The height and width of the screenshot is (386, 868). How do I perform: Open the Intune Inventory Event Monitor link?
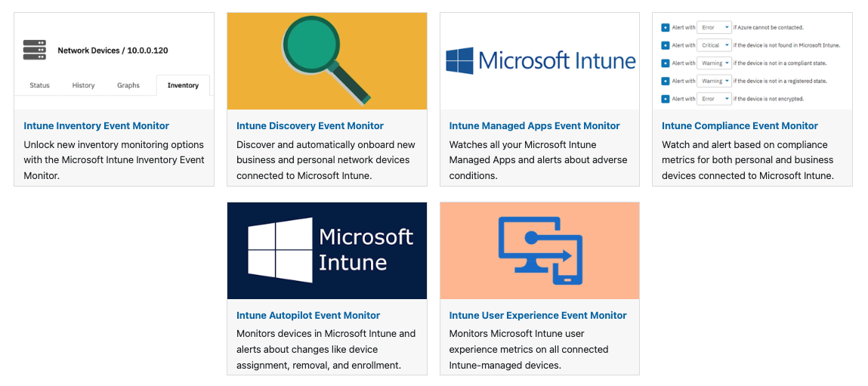(97, 126)
